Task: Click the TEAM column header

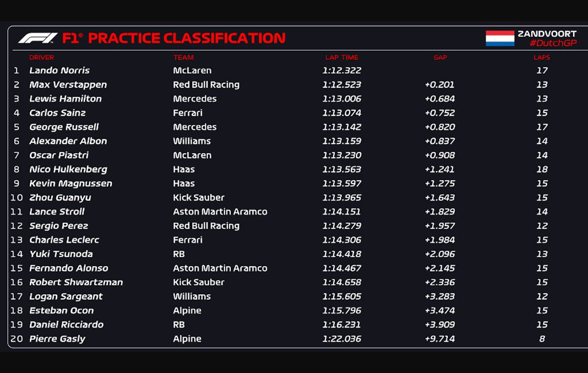Action: [x=183, y=57]
